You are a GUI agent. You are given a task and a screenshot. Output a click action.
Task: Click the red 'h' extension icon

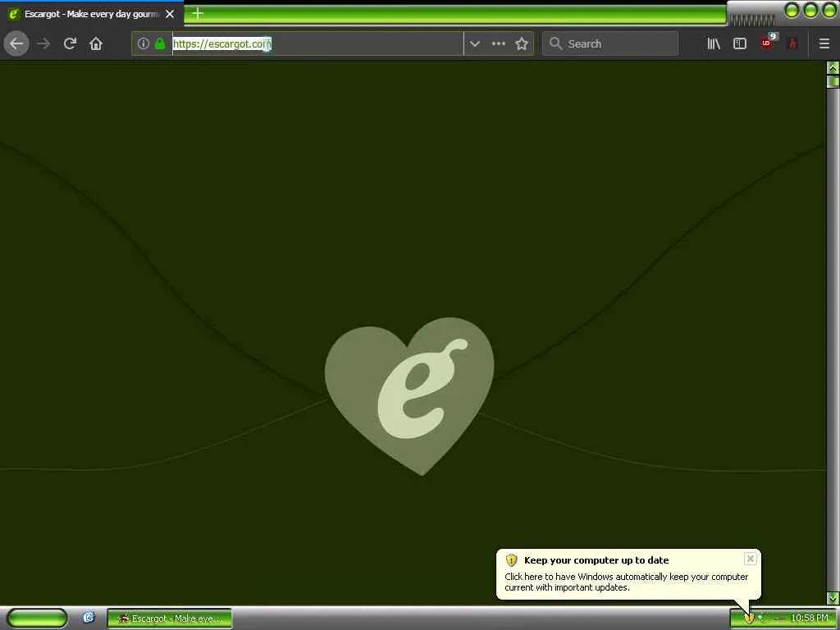coord(793,43)
